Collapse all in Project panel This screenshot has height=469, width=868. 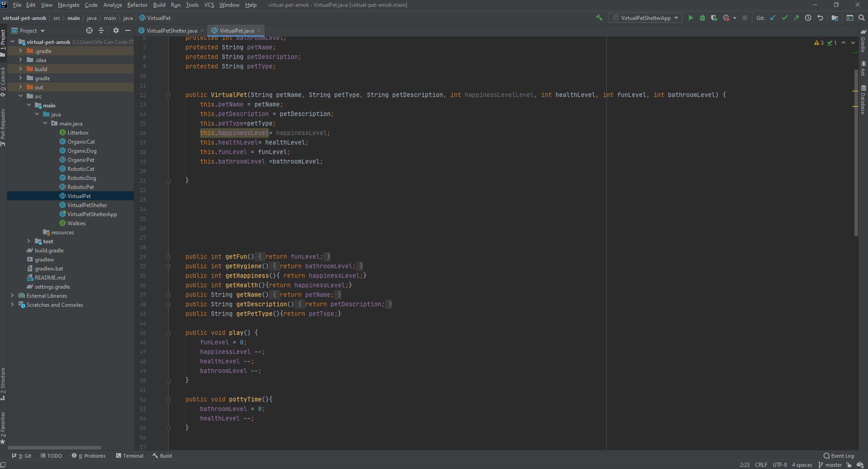101,30
